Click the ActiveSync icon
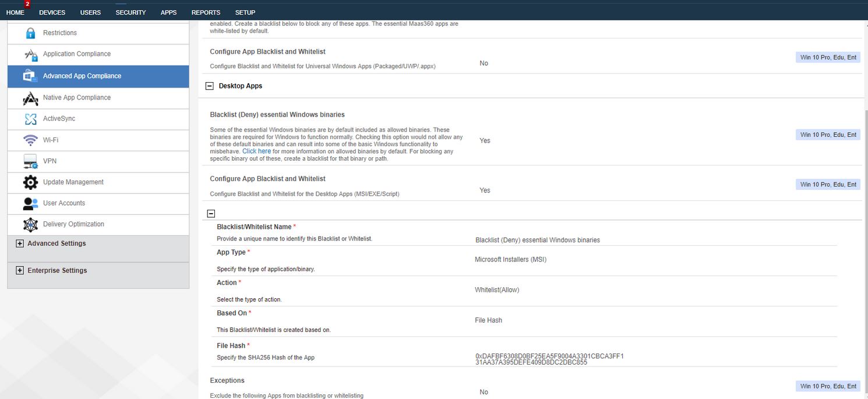Image resolution: width=868 pixels, height=399 pixels. pyautogui.click(x=31, y=119)
